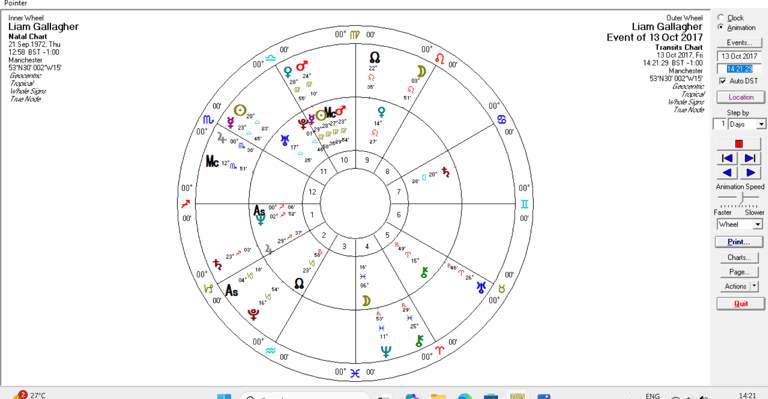Image resolution: width=768 pixels, height=399 pixels.
Task: Step forward with the right blue arrow
Action: [x=750, y=172]
